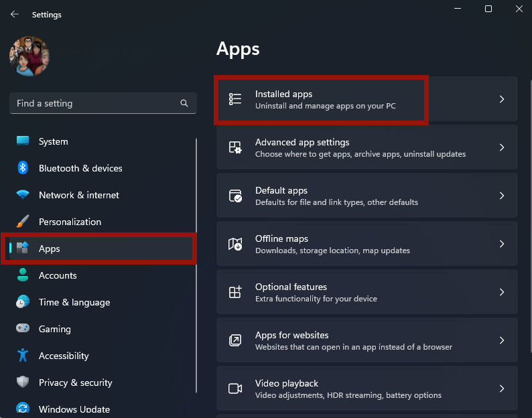Expand Installed apps chevron
This screenshot has width=532, height=418.
pos(502,99)
